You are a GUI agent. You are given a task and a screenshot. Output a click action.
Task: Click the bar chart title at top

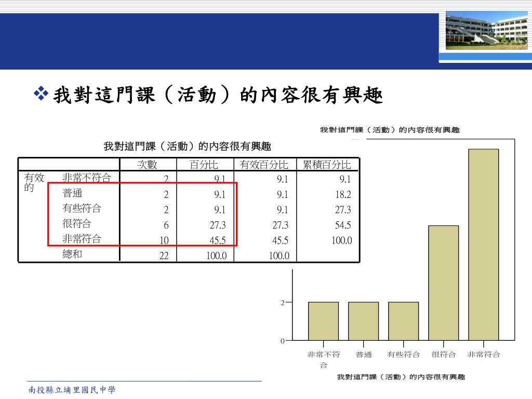point(390,130)
